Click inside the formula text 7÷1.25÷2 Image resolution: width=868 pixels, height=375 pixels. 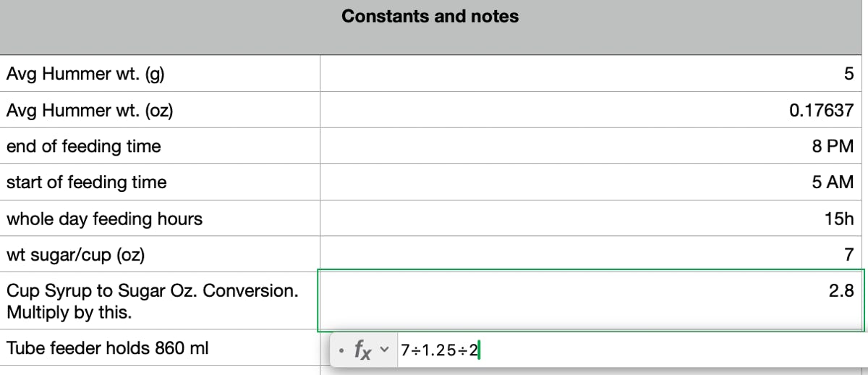click(x=441, y=351)
